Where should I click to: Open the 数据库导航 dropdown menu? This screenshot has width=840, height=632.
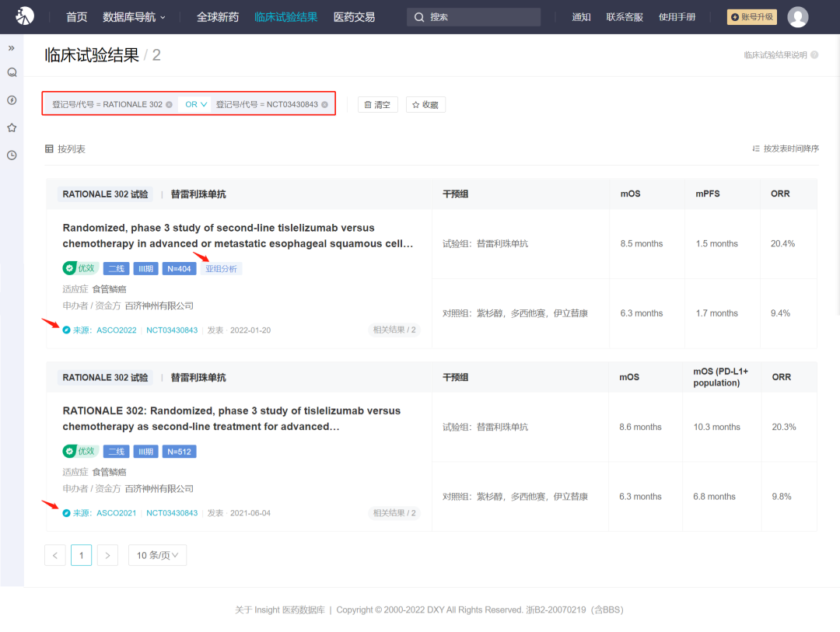pyautogui.click(x=134, y=17)
